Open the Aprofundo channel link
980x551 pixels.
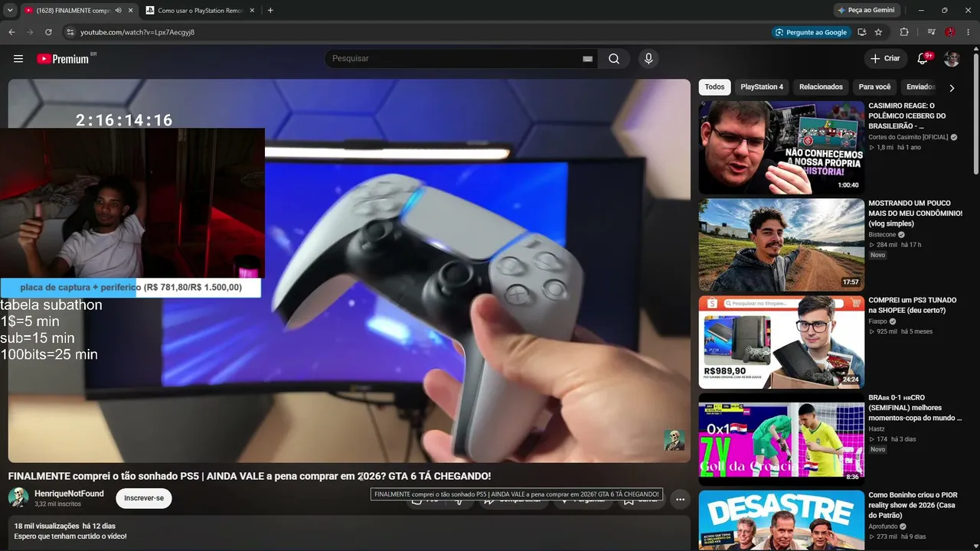click(x=883, y=527)
